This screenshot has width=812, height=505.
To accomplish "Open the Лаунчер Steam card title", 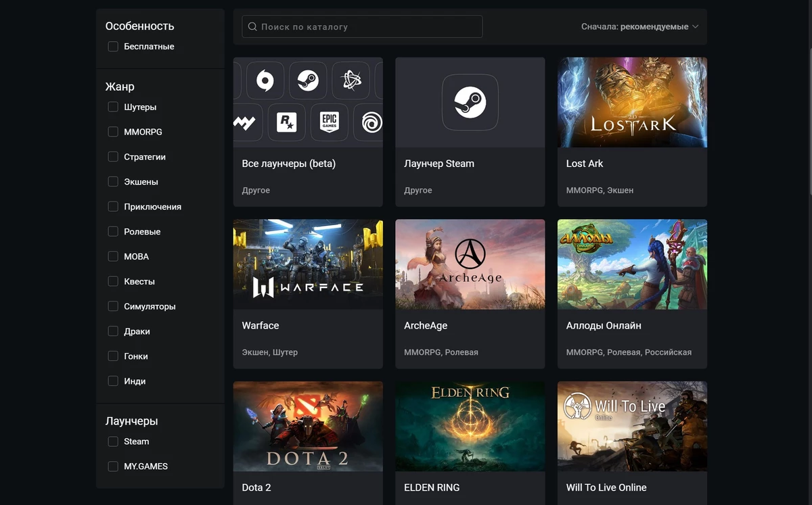I will 439,164.
